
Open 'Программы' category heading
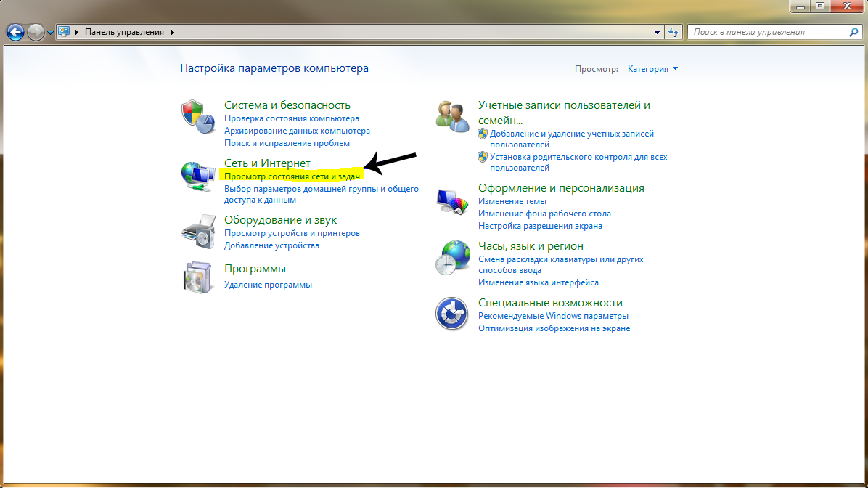[255, 269]
